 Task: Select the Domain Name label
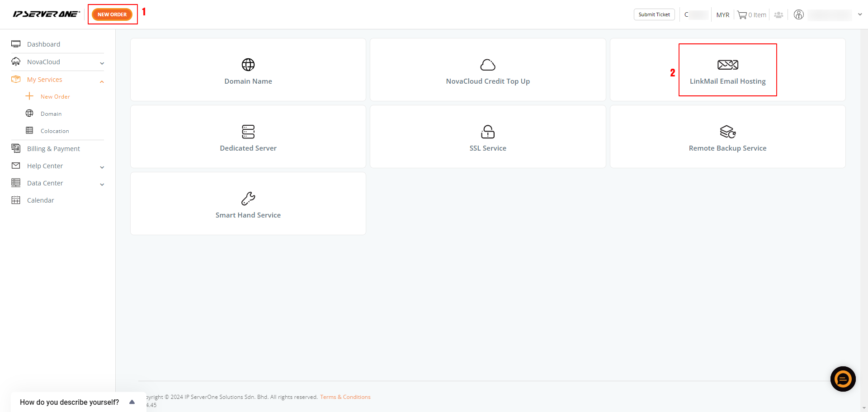click(248, 81)
